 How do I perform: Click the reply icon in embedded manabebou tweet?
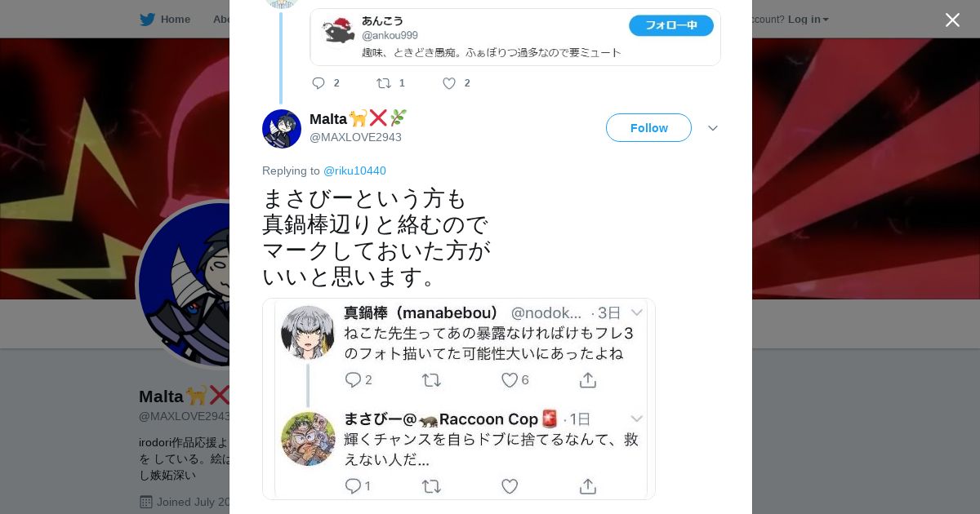353,380
